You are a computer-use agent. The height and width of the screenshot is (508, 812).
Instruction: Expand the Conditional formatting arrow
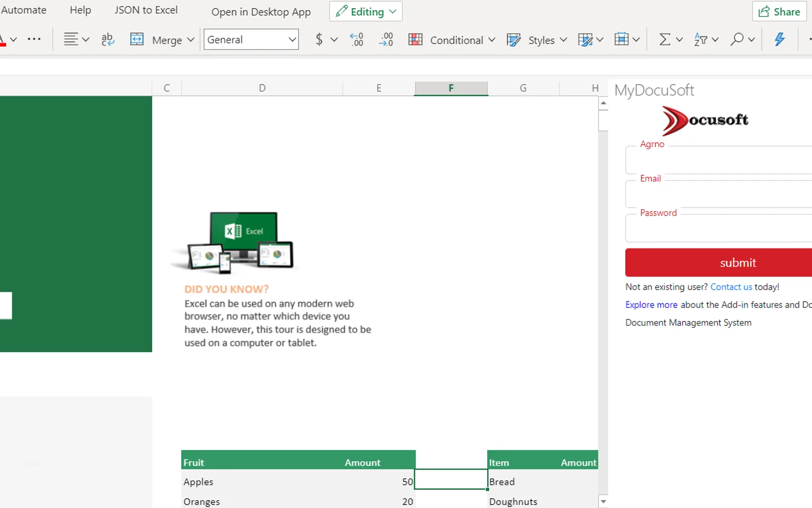click(x=492, y=40)
